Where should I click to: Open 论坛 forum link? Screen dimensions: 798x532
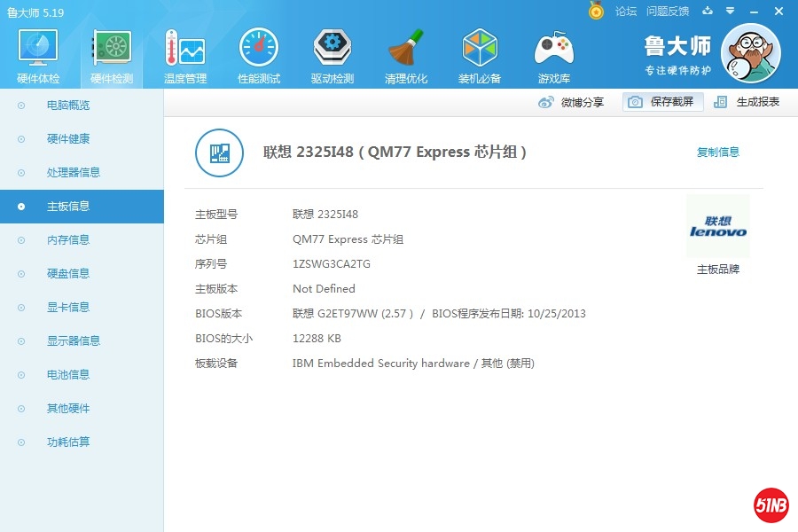(626, 12)
